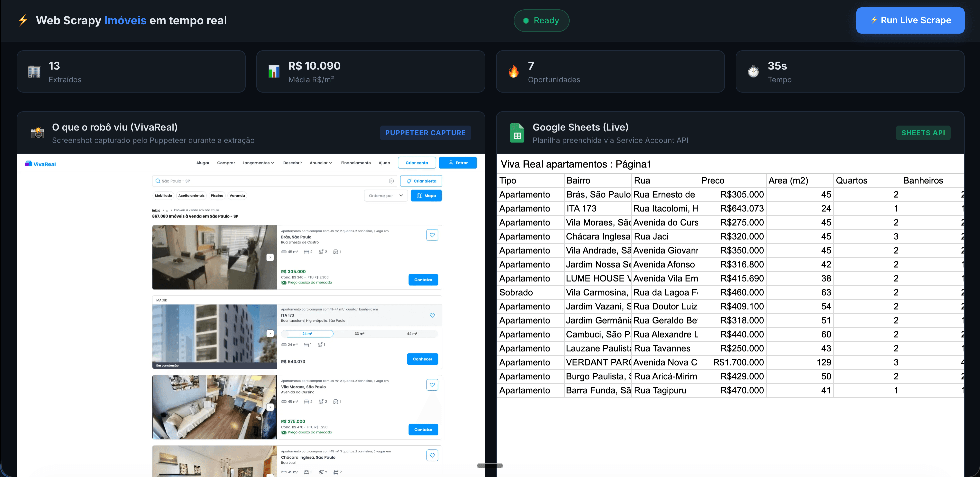Select the 44 m² size option
The height and width of the screenshot is (477, 980).
pos(412,334)
